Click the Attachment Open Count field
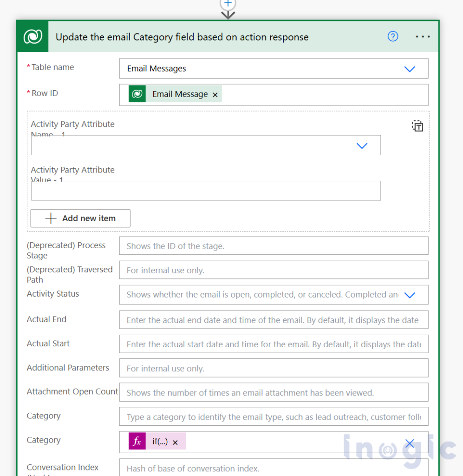This screenshot has width=463, height=476. pyautogui.click(x=273, y=392)
